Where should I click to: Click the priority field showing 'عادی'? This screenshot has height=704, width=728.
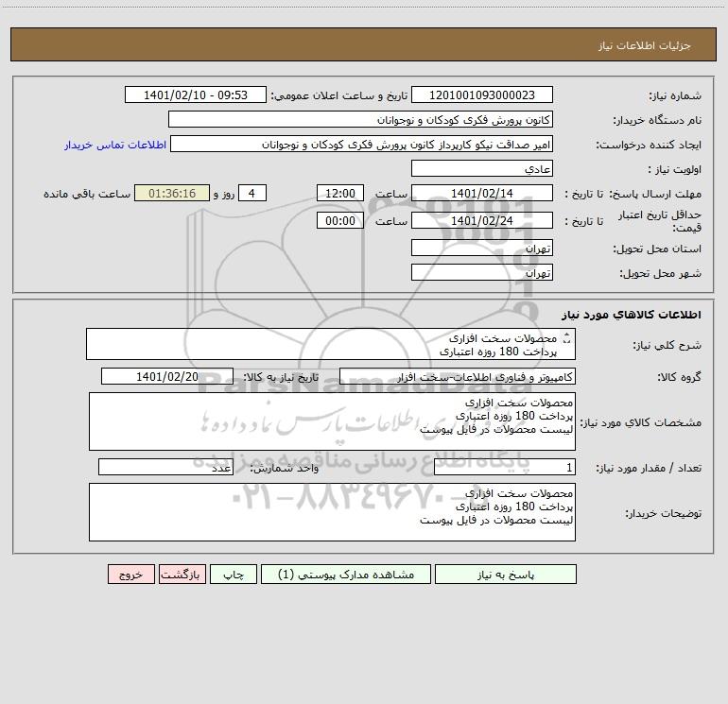482,168
